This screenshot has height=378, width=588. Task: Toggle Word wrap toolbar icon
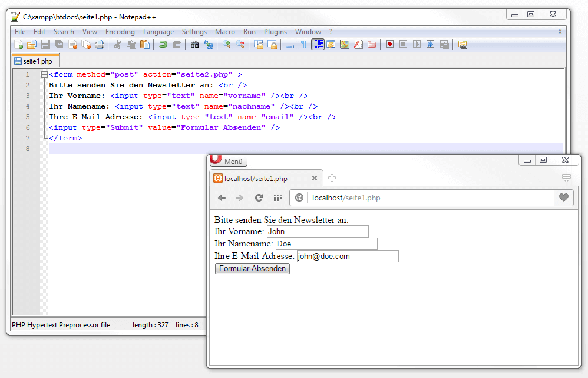point(290,45)
